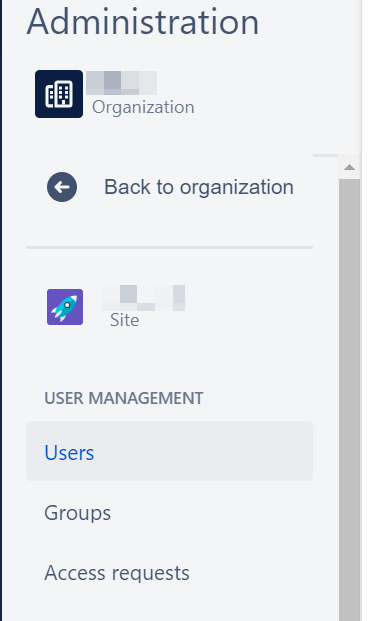Viewport: 378px width, 621px height.
Task: Click the back arrow circle icon
Action: pyautogui.click(x=62, y=187)
